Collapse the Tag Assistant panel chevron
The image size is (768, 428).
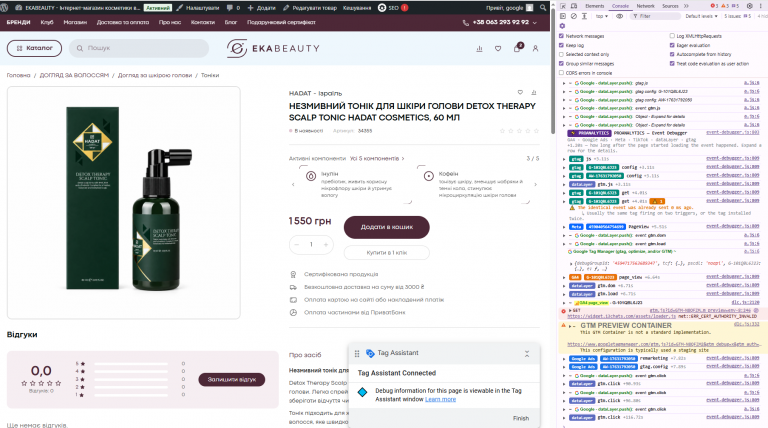point(527,354)
